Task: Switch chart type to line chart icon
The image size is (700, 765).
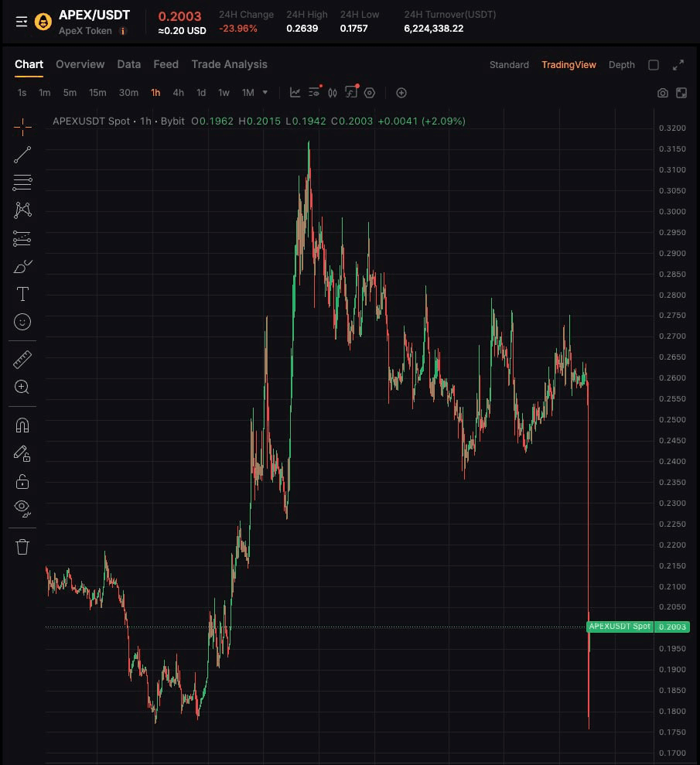Action: coord(295,93)
